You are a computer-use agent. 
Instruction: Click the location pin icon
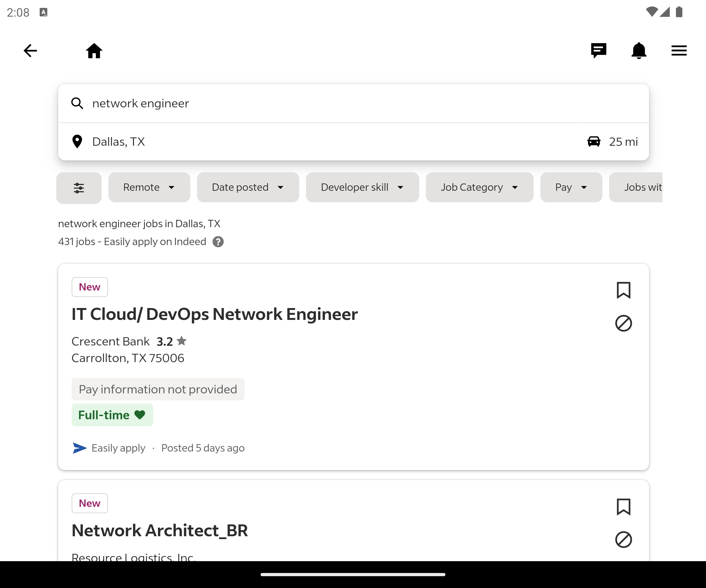[77, 142]
